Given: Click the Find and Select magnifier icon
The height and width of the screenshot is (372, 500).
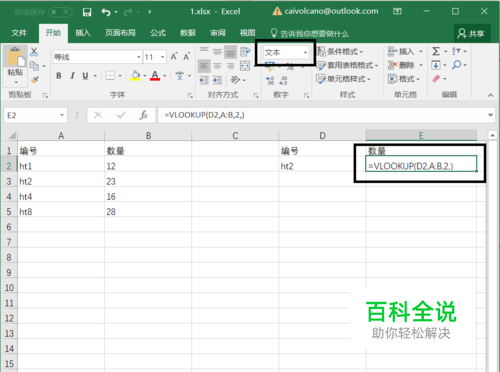Looking at the screenshot, I should point(456,65).
